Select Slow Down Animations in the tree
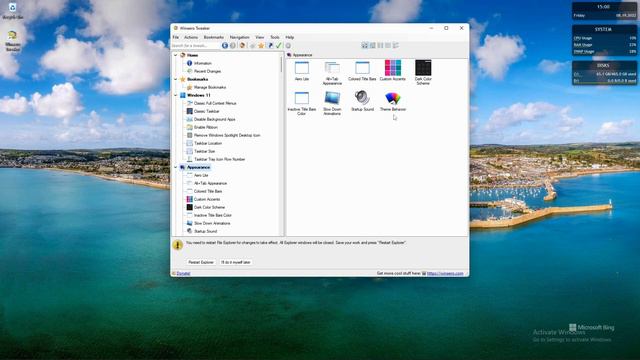The image size is (640, 360). point(212,223)
